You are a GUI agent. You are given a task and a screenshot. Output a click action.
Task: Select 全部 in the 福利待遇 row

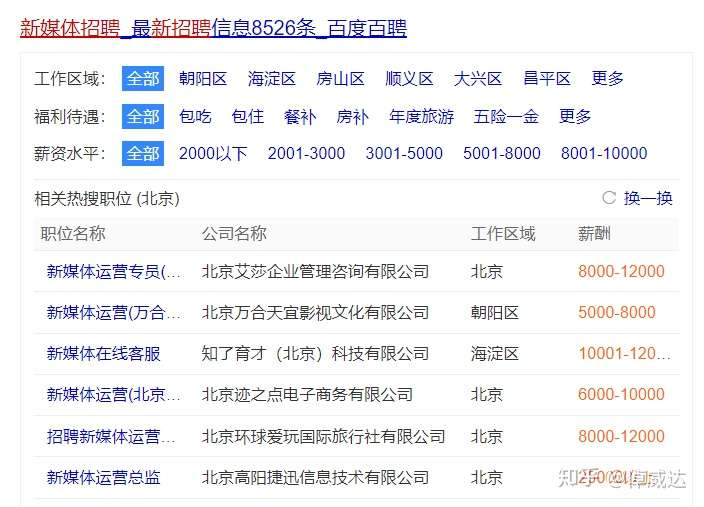point(143,117)
